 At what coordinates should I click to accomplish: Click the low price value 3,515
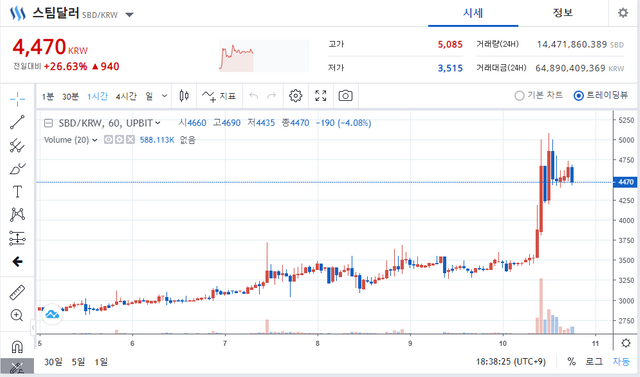pos(450,68)
